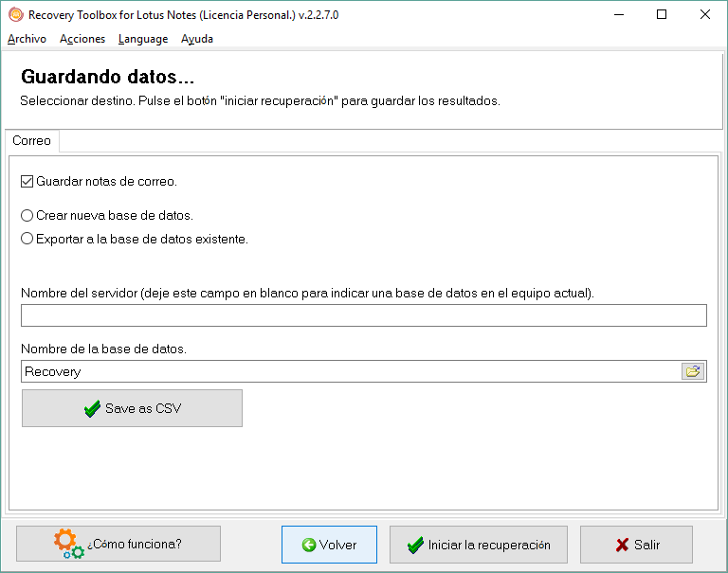This screenshot has width=728, height=573.
Task: Open the Language menu
Action: pyautogui.click(x=143, y=39)
